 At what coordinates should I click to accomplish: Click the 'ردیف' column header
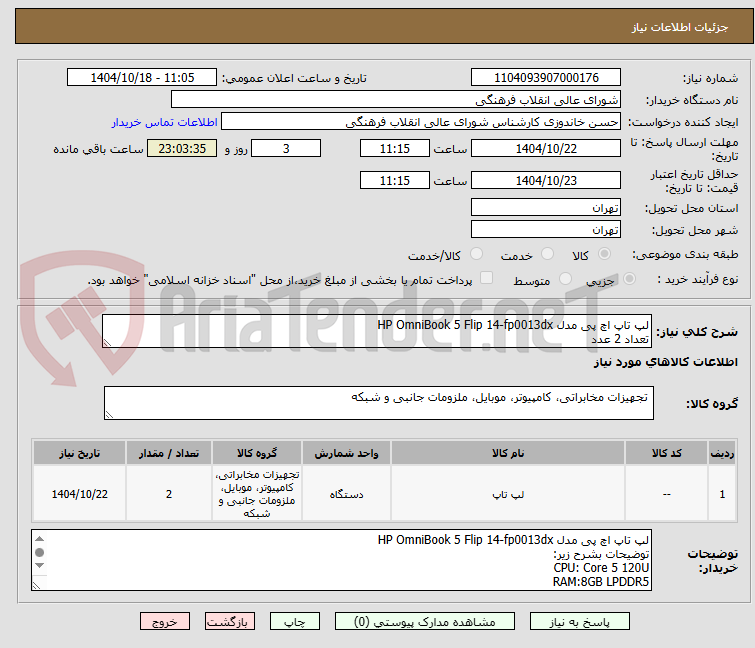click(722, 453)
